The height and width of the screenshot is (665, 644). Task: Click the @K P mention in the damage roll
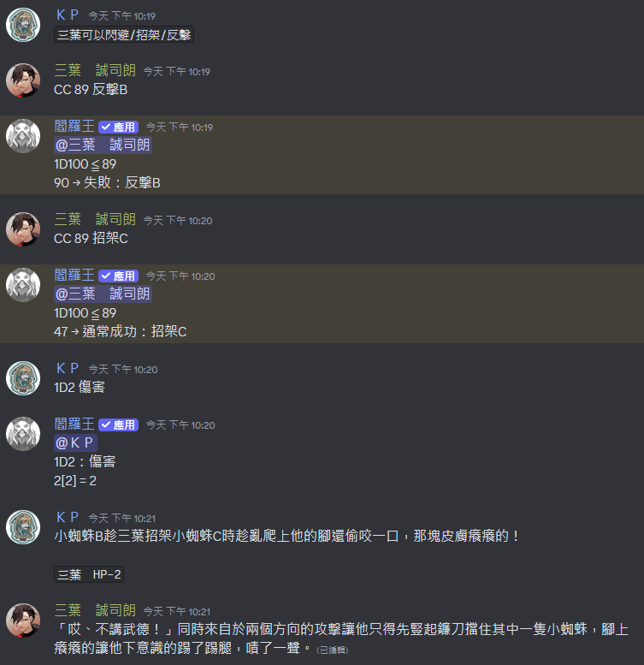[75, 442]
